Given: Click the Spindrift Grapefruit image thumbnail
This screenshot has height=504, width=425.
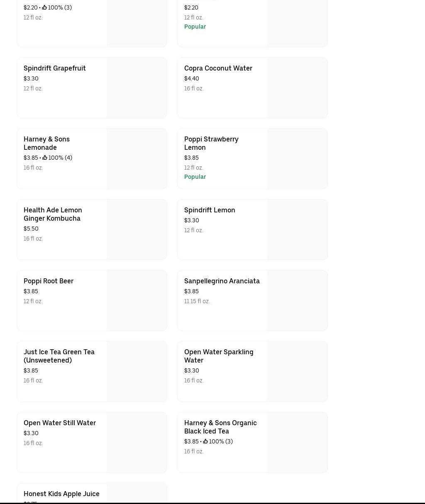Looking at the screenshot, I should click(137, 88).
